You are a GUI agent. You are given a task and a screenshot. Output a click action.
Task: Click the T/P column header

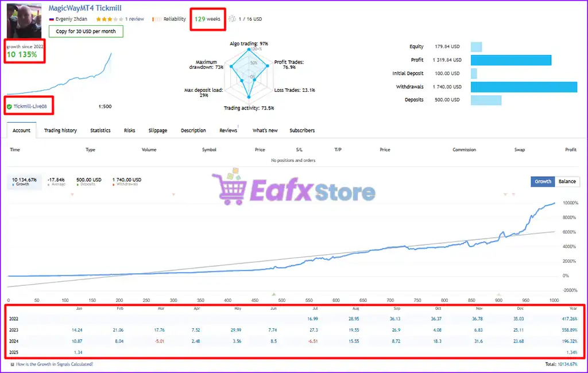point(338,150)
